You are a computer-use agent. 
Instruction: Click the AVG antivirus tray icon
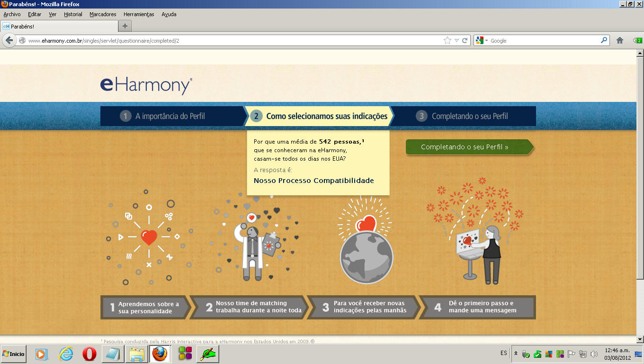pos(549,354)
